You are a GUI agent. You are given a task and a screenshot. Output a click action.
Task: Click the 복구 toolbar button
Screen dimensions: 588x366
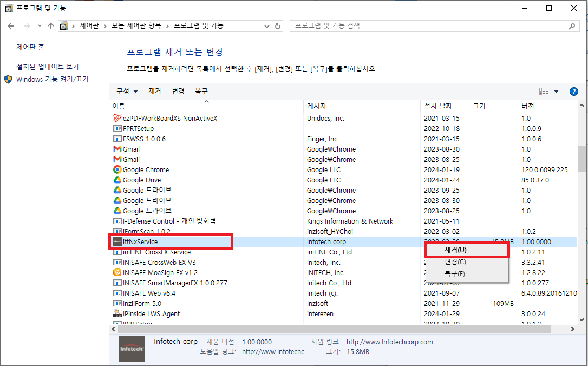(x=201, y=91)
